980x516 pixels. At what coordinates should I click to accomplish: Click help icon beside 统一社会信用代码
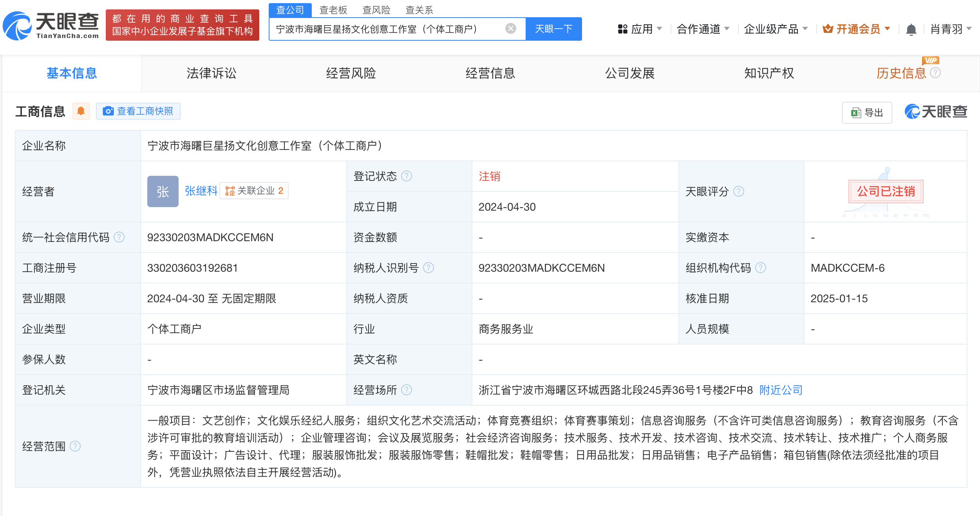click(119, 237)
